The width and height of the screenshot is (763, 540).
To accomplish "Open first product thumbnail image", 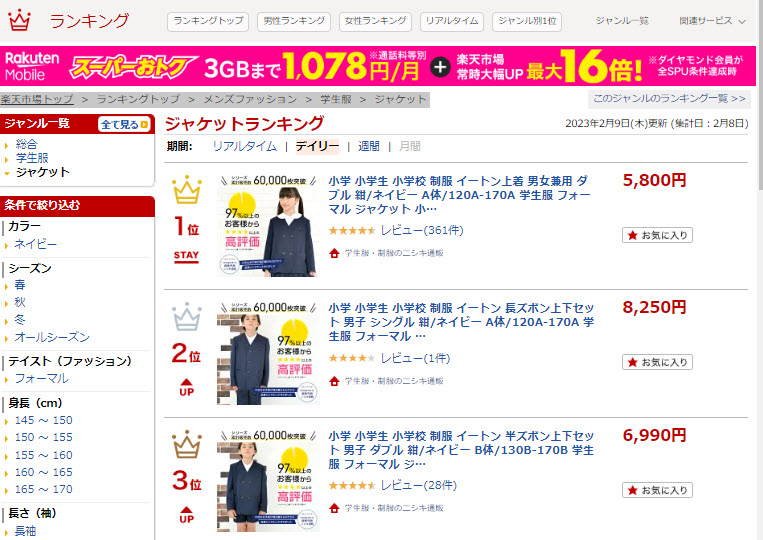I will [x=268, y=225].
